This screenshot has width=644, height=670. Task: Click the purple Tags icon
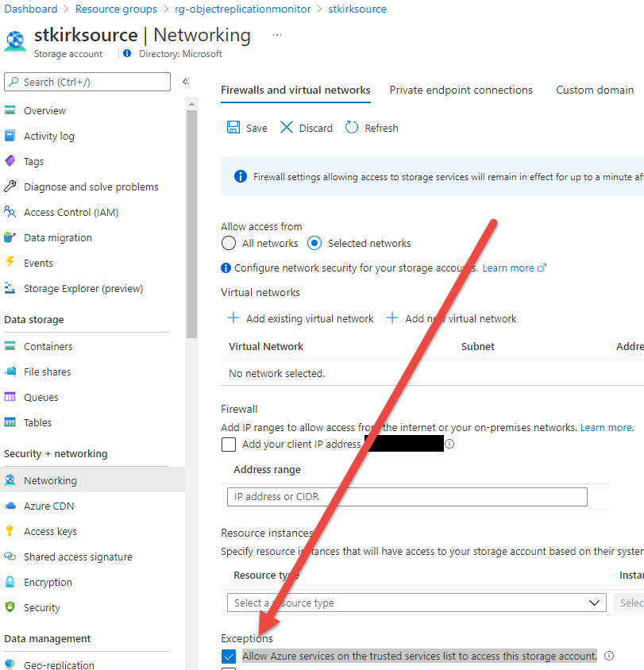[10, 161]
